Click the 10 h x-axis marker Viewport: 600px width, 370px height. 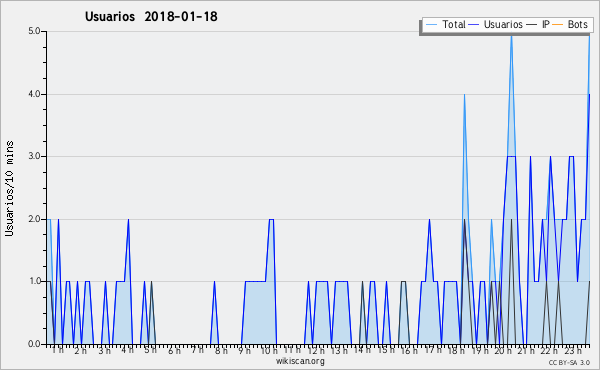pos(269,350)
